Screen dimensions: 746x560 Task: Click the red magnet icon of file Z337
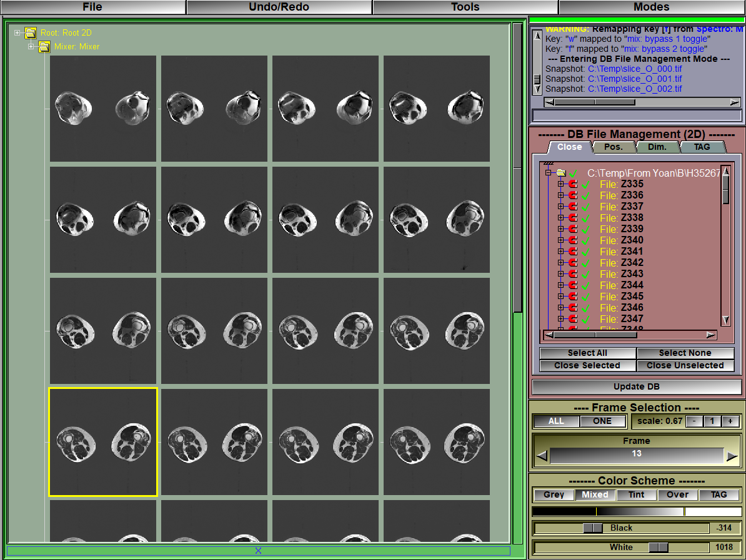coord(572,206)
